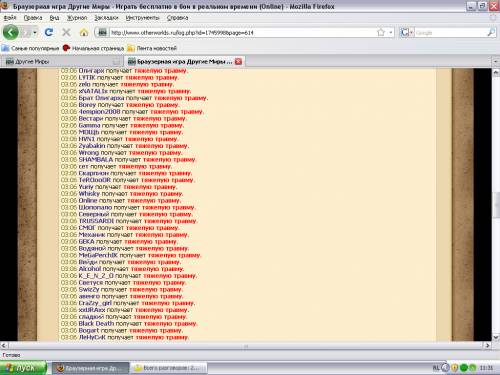This screenshot has width=500, height=375.
Task: Open the Лента новостей bookmark
Action: [152, 48]
